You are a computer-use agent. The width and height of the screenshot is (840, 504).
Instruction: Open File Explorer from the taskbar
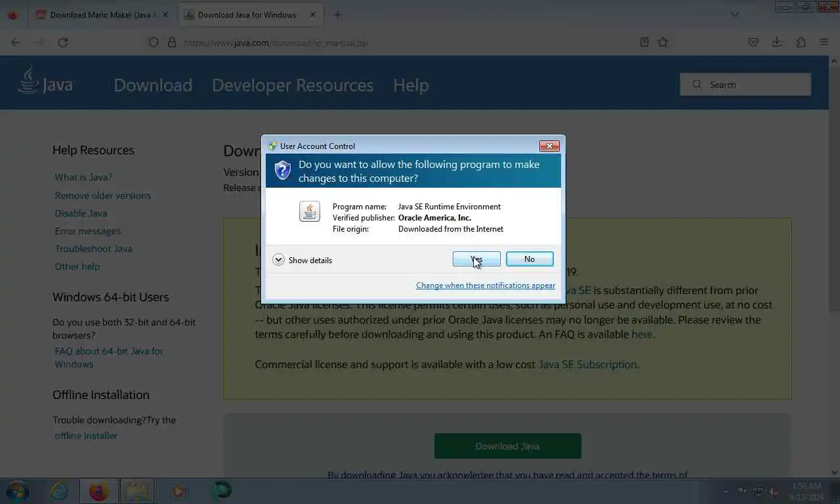tap(138, 491)
